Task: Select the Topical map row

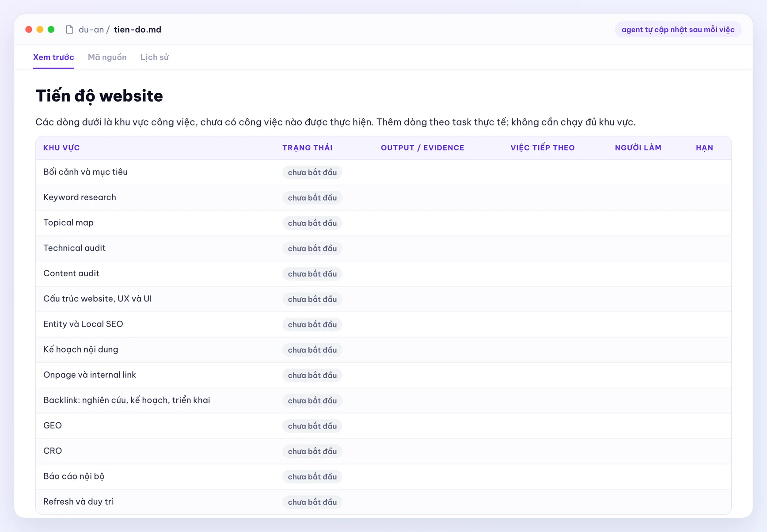Action: tap(383, 223)
